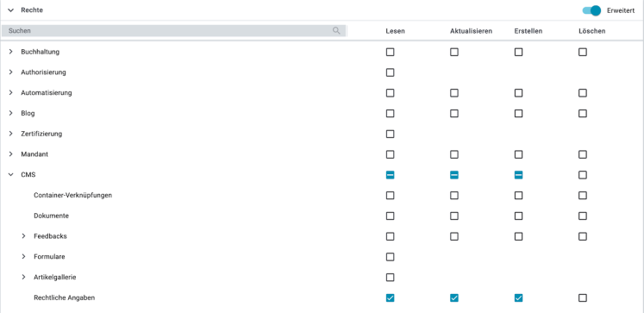Check Aktualisieren for Container-Verknüpfungen
644x313 pixels.
pyautogui.click(x=454, y=196)
